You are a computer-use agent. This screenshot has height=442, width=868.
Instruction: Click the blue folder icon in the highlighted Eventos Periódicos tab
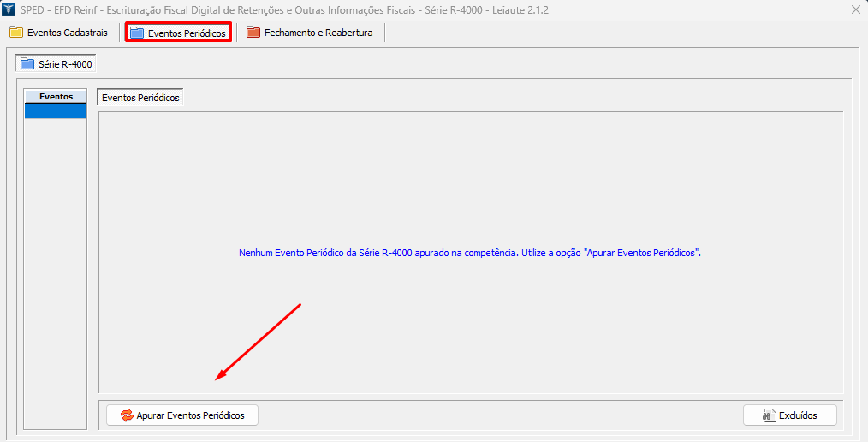coord(136,33)
